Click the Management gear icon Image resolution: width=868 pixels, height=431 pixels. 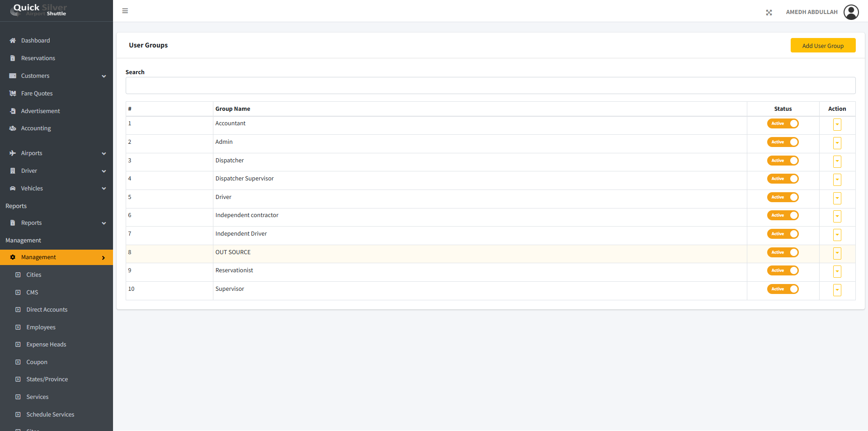pyautogui.click(x=13, y=257)
